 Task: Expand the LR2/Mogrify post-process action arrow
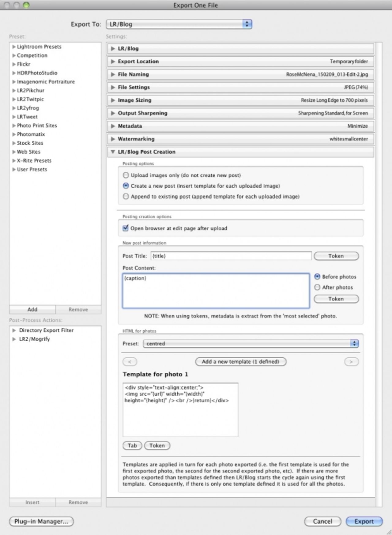click(14, 339)
